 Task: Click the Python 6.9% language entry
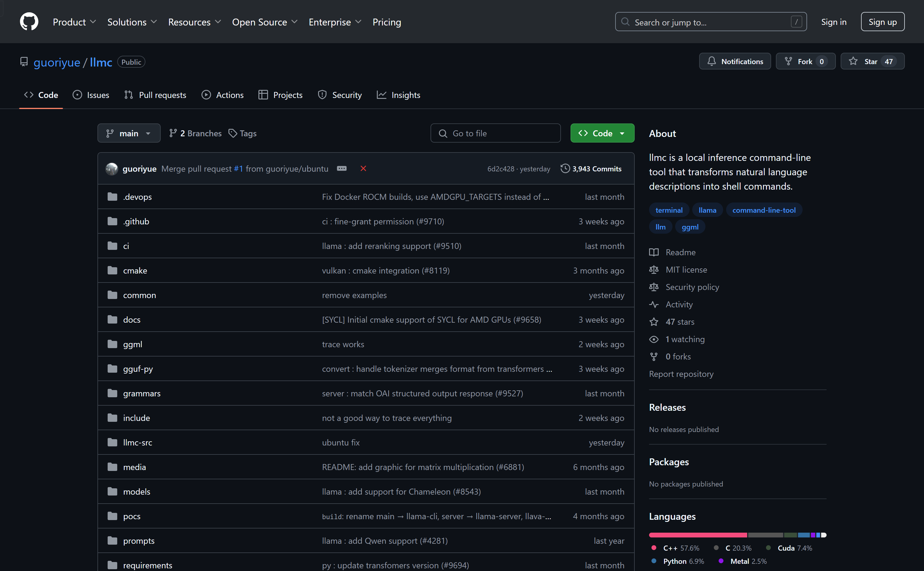[x=678, y=561]
